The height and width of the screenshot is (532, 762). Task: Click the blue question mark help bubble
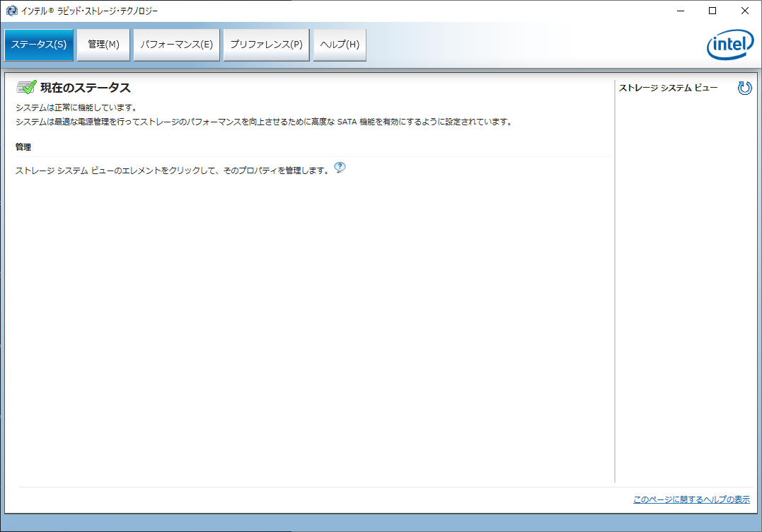point(340,168)
